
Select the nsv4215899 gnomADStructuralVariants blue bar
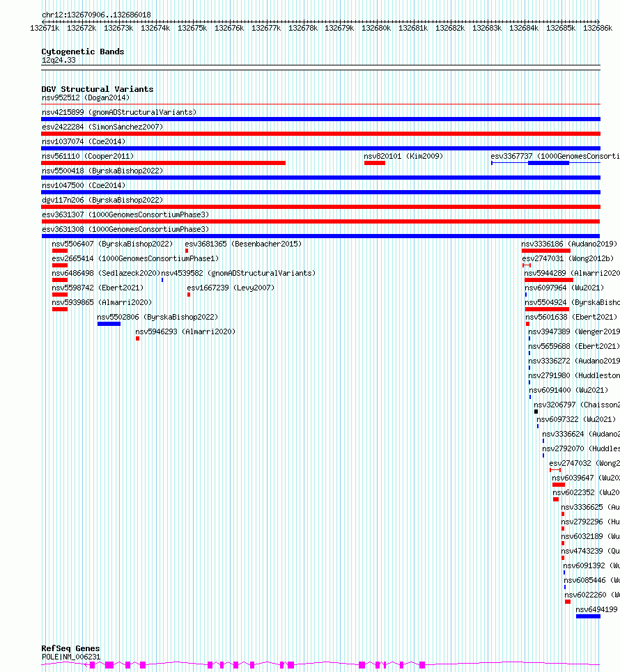click(320, 119)
